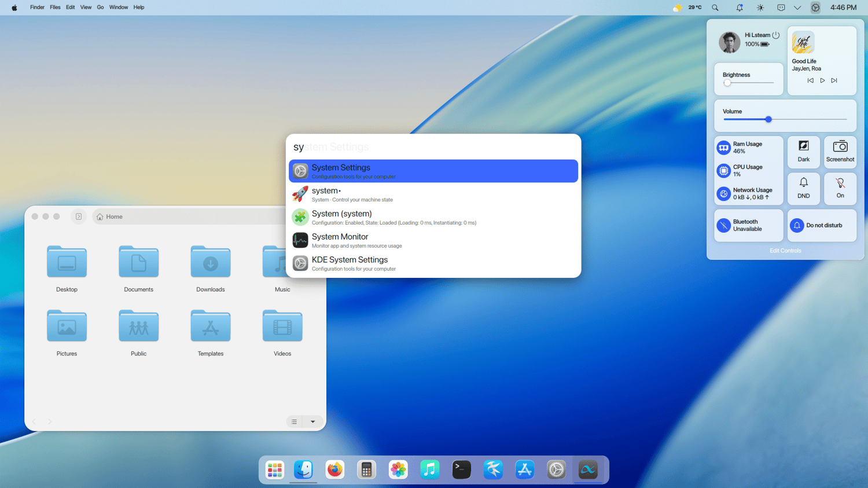This screenshot has width=868, height=488.
Task: Open Firefox from the dock
Action: click(x=334, y=469)
